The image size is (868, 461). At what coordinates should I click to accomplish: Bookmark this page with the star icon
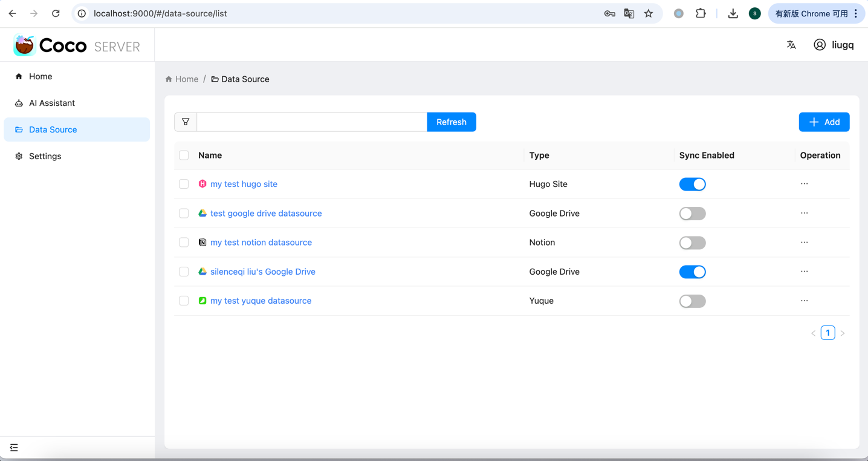coord(649,13)
